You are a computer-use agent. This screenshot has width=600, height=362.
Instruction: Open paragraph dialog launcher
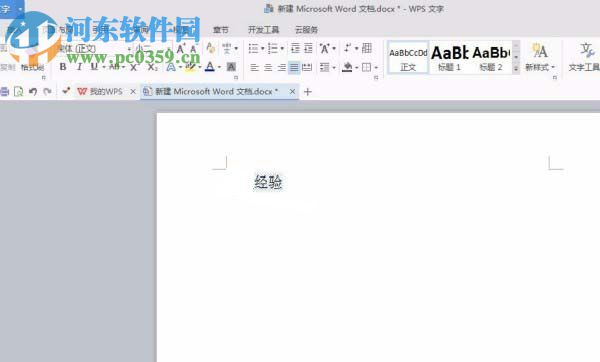[376, 78]
